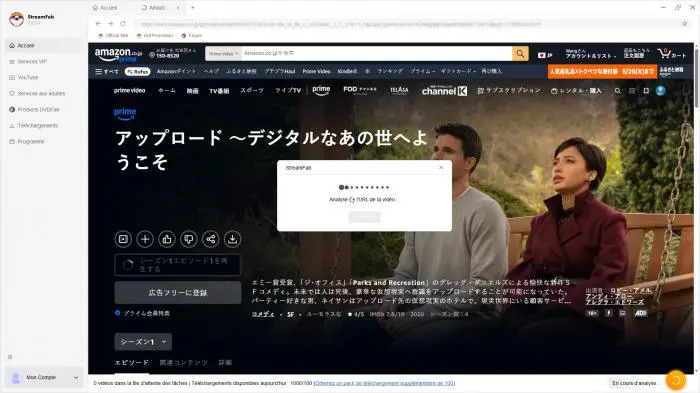Switch to the エピソード tab

click(x=132, y=363)
